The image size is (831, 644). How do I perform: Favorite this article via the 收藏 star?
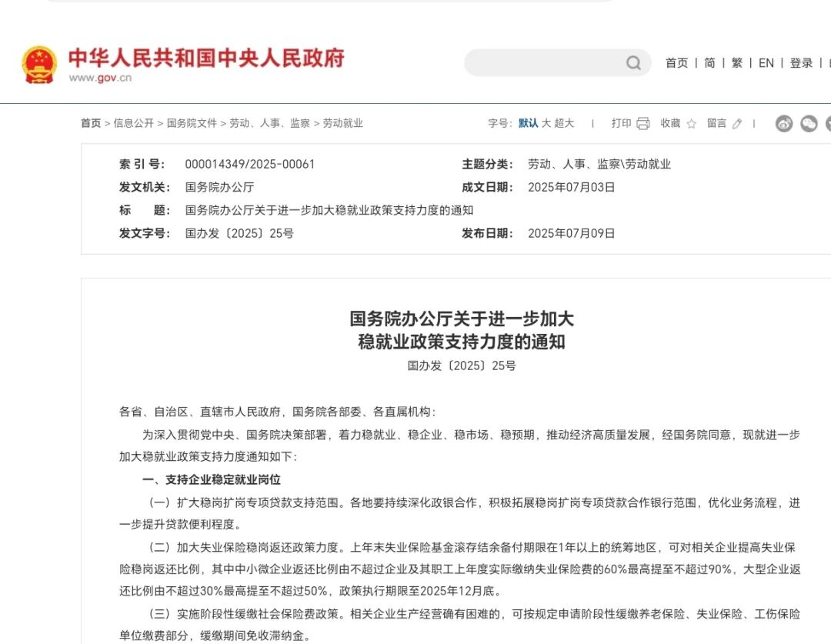pyautogui.click(x=691, y=123)
